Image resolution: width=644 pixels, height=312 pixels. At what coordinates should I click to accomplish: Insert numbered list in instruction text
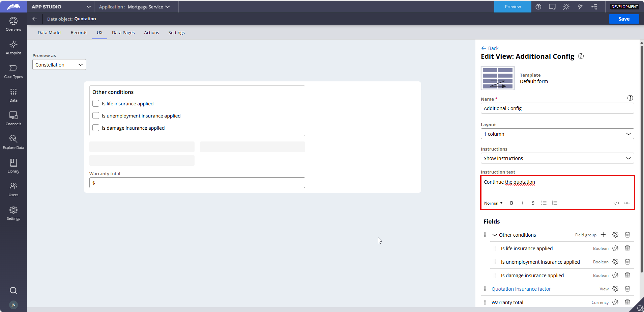point(555,203)
